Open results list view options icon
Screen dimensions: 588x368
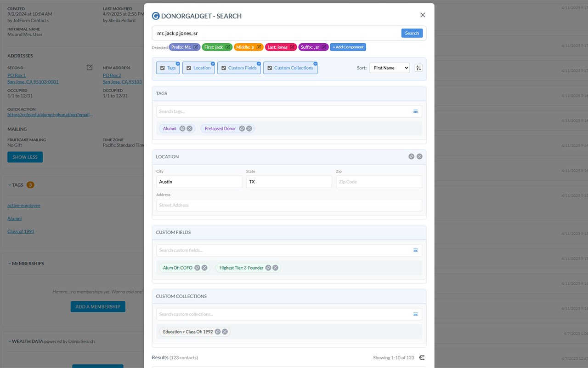pyautogui.click(x=422, y=357)
